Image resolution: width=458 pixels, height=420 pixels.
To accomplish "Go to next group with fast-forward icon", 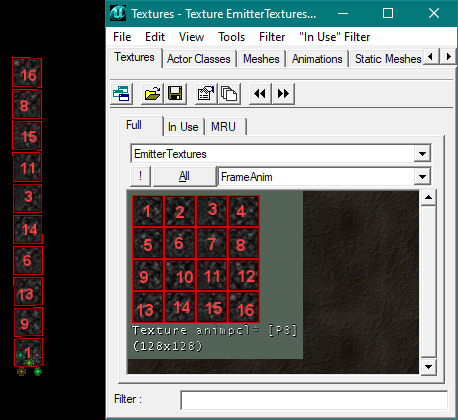I will tap(283, 94).
